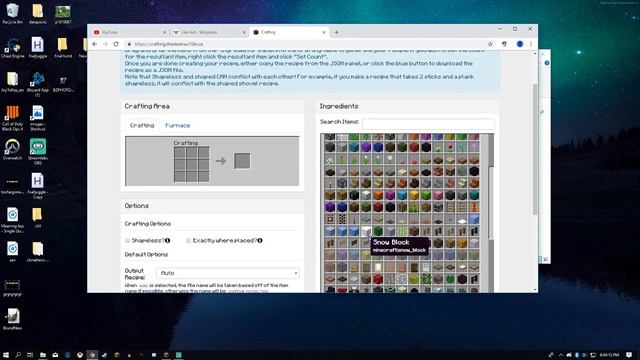Click the bottom-right crafting grid slot
Viewport: 640px width, 360px height.
coord(203,176)
